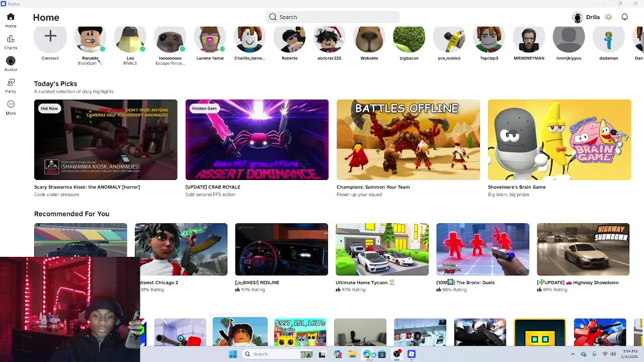Open the taskbar clock and date
Image resolution: width=644 pixels, height=362 pixels.
(x=630, y=354)
